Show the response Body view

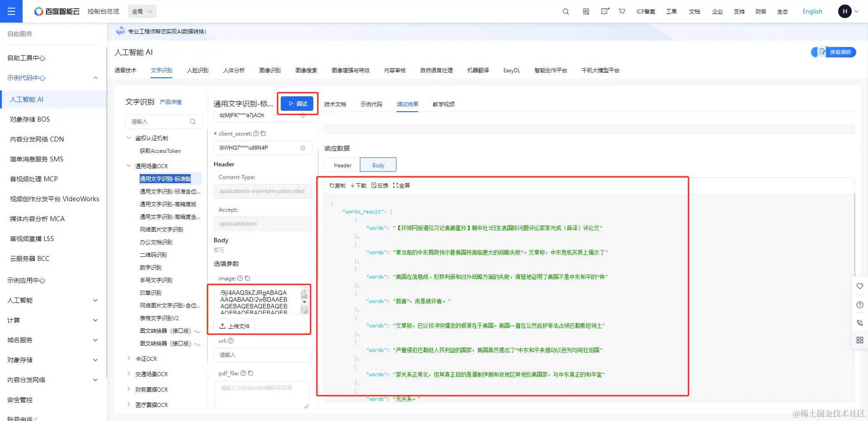[378, 166]
